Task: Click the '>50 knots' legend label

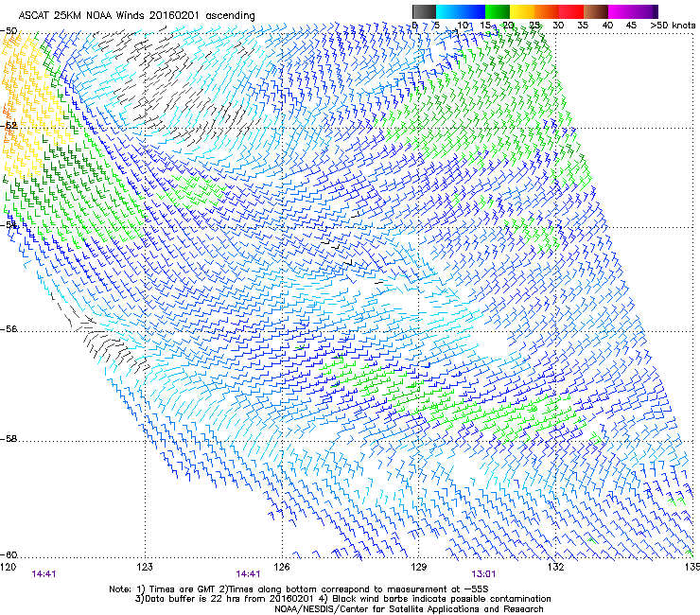Action: (673, 26)
